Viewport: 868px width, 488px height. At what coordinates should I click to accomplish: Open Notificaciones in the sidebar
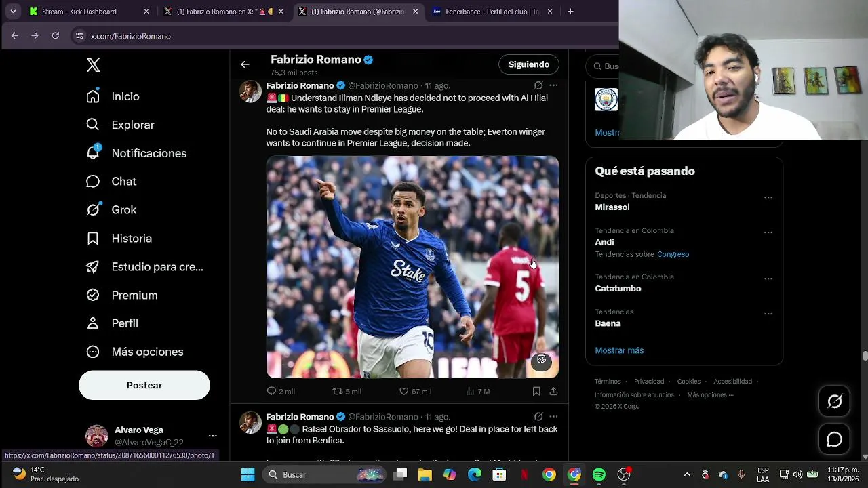[x=136, y=153]
